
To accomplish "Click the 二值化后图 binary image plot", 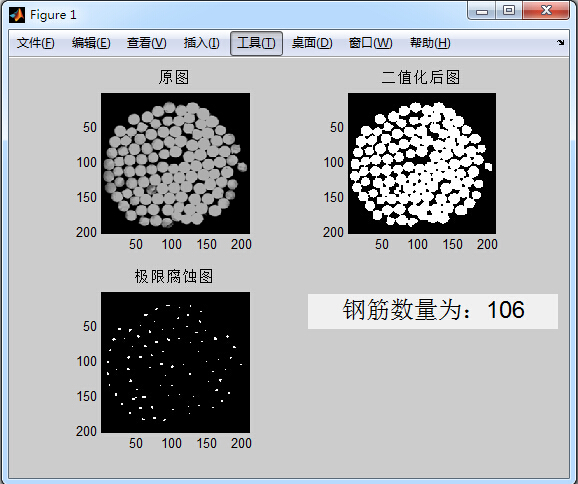I will point(422,163).
